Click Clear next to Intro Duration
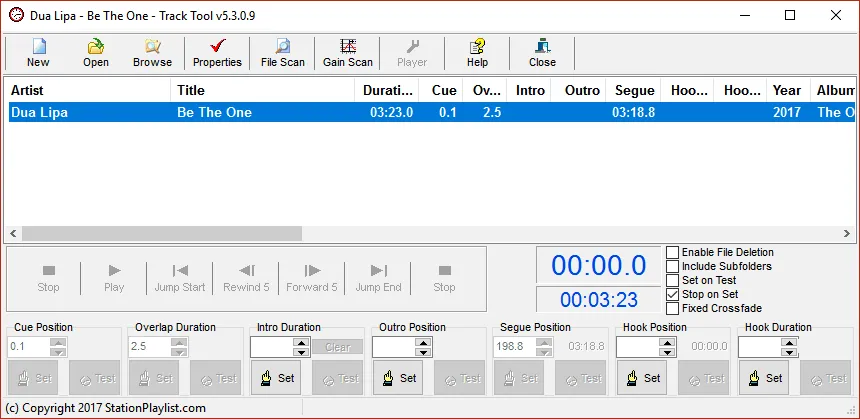 338,347
